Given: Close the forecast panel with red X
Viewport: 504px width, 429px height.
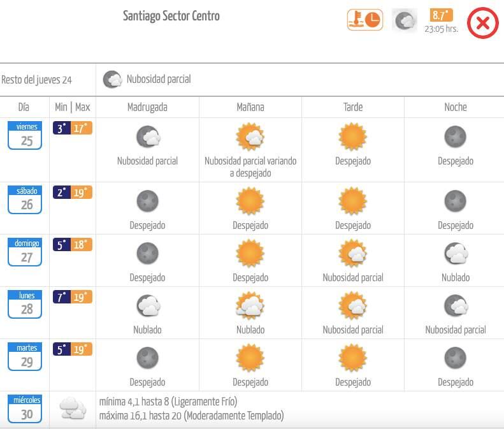Looking at the screenshot, I should click(x=482, y=24).
